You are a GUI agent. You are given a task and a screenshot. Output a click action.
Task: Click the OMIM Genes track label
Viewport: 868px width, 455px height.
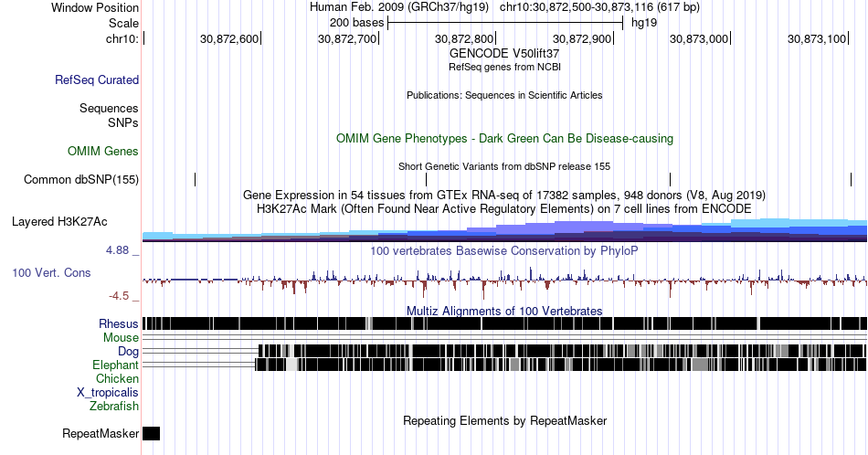(103, 151)
